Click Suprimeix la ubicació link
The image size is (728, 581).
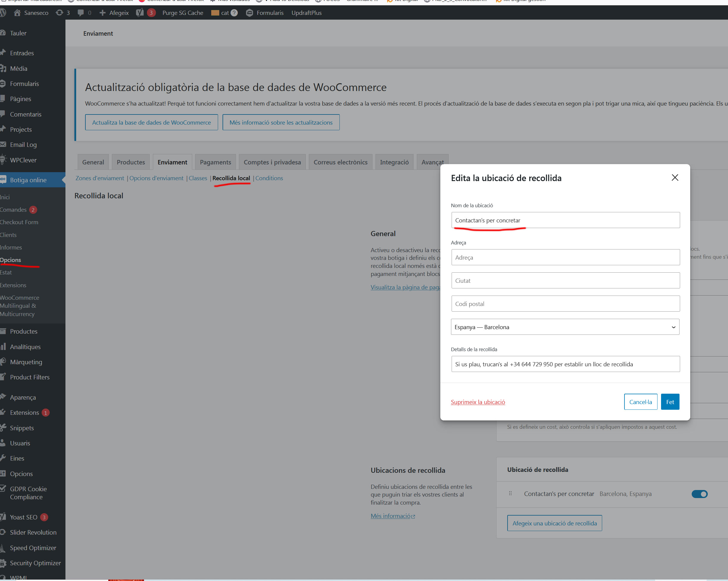tap(478, 402)
